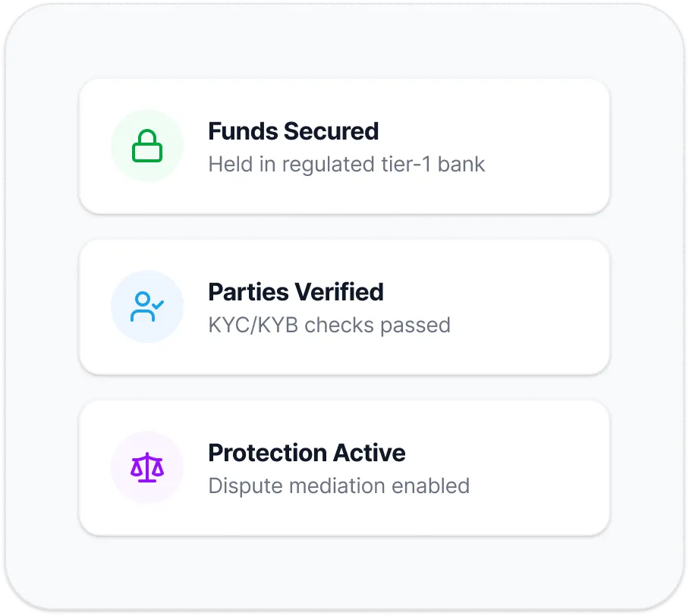Click the purple scales of justice icon
This screenshot has height=616, width=689.
point(147,467)
